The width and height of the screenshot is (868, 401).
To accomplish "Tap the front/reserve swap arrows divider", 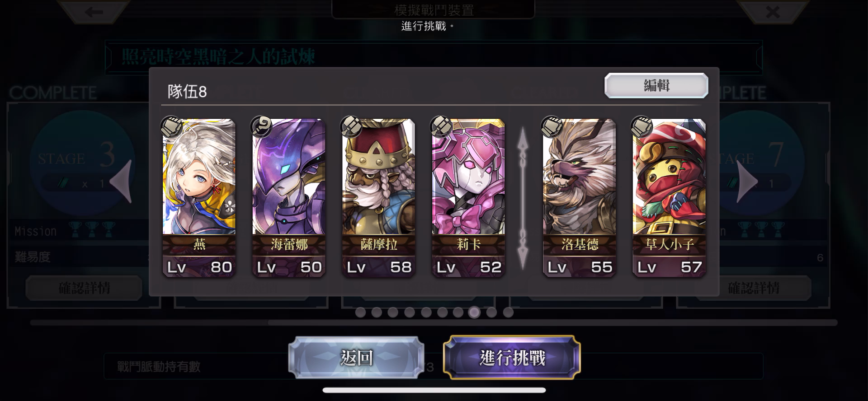I will click(523, 198).
